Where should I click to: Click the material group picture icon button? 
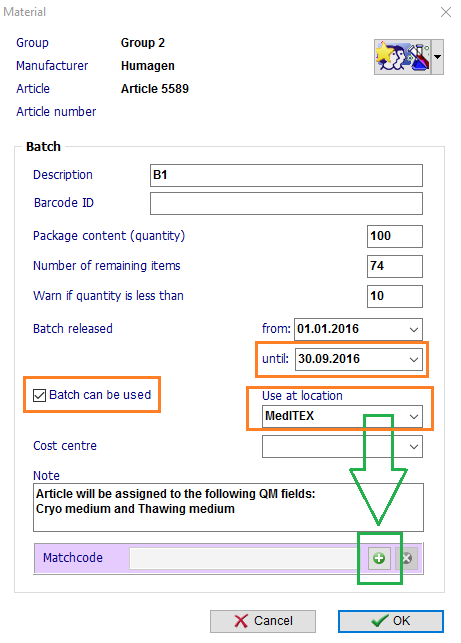coord(402,57)
